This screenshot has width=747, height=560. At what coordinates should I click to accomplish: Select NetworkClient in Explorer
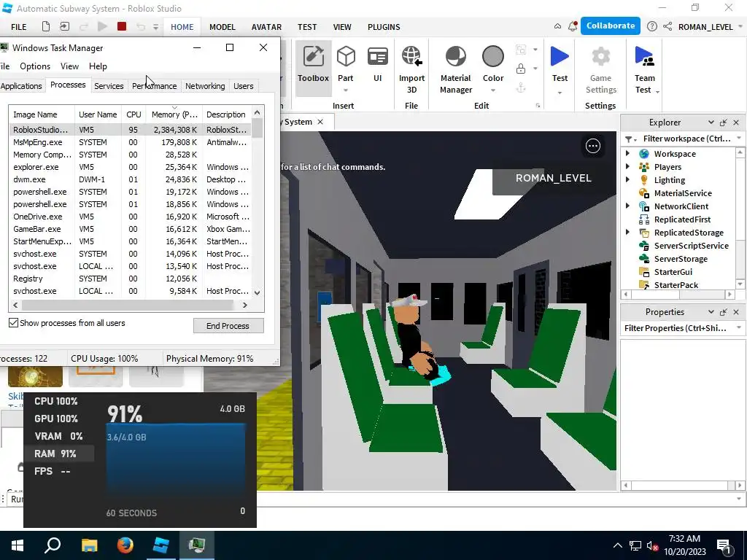(681, 206)
